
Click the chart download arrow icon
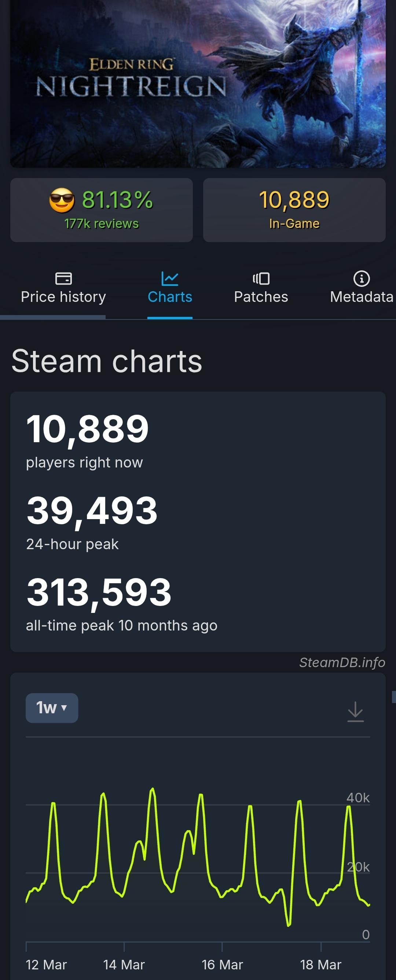(356, 711)
